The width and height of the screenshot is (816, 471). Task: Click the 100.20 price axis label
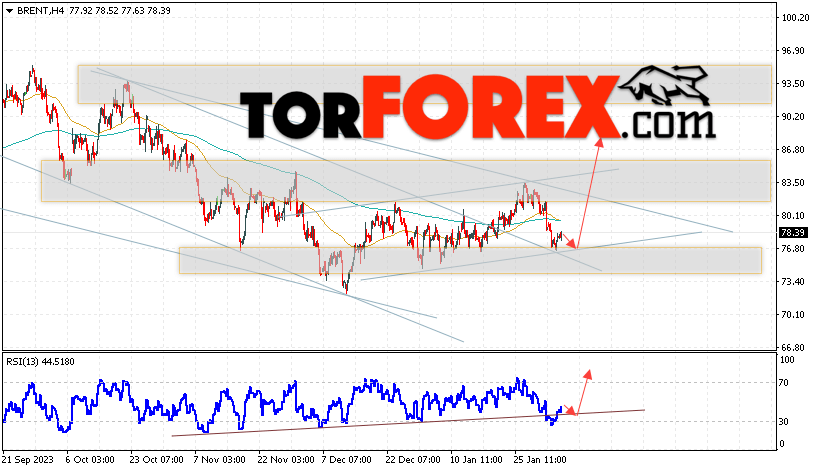(x=794, y=18)
